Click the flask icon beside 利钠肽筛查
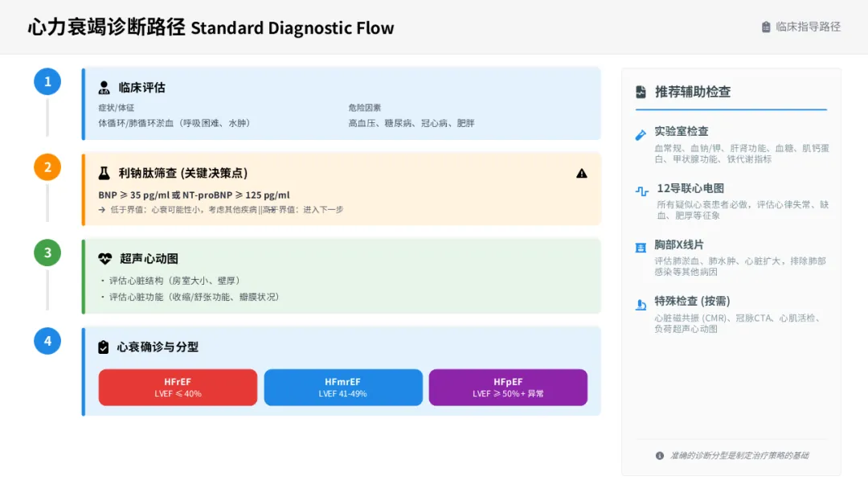Viewport: 868px width, 489px height. click(x=104, y=173)
